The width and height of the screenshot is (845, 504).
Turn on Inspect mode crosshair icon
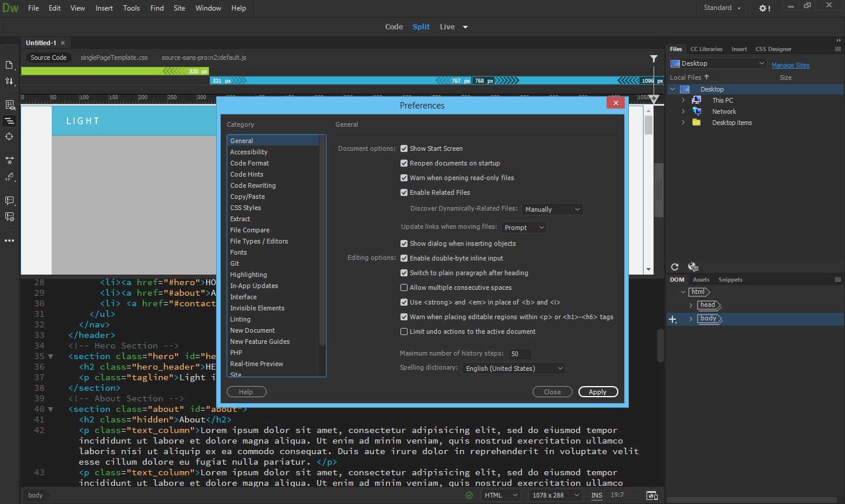pyautogui.click(x=9, y=136)
